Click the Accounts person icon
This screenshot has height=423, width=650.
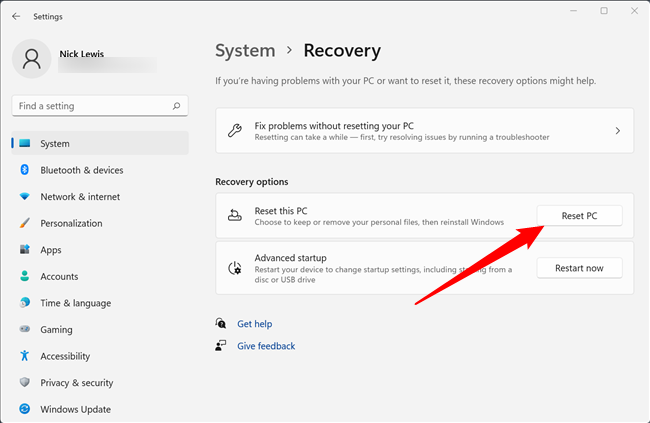[24, 276]
